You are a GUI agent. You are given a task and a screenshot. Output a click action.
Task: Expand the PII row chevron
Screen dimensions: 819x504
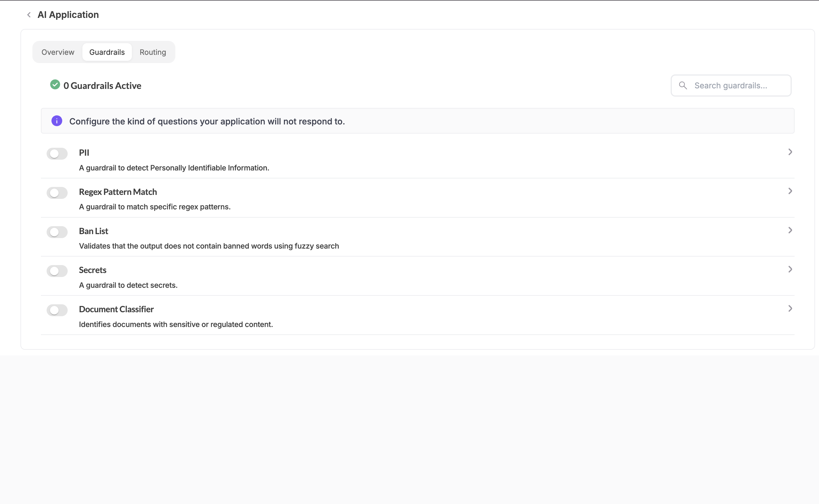click(x=790, y=152)
